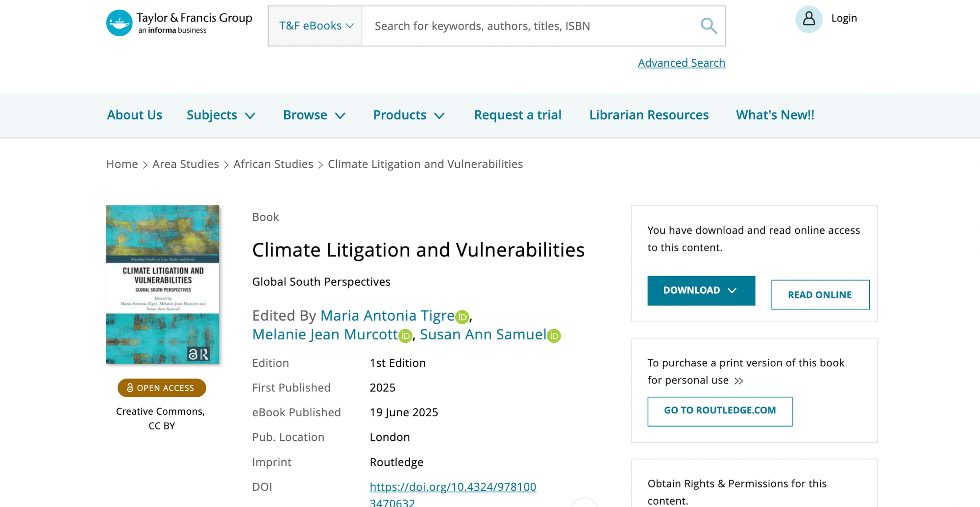Click the magnifying glass search icon
Viewport: 980px width, 507px height.
(x=709, y=26)
